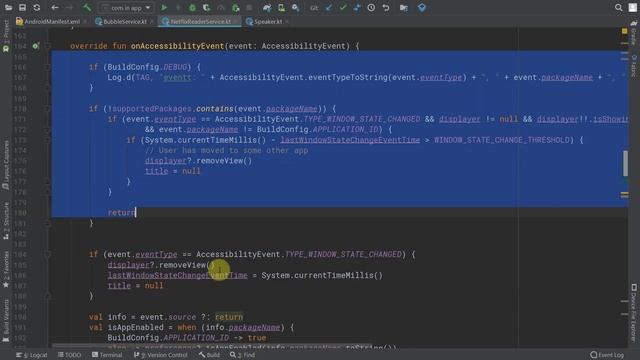Collapse the supportedPackages if-block fold marker
This screenshot has height=360, width=640.
point(48,109)
